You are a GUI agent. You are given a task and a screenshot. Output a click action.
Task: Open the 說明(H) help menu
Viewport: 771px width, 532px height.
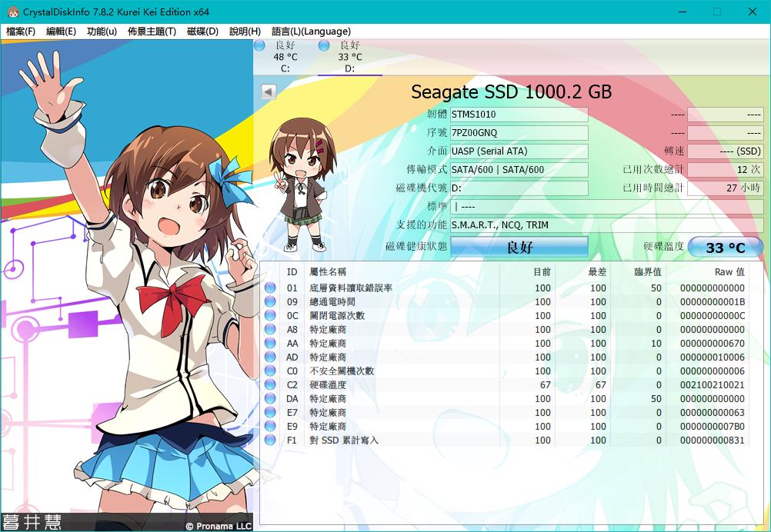(243, 31)
